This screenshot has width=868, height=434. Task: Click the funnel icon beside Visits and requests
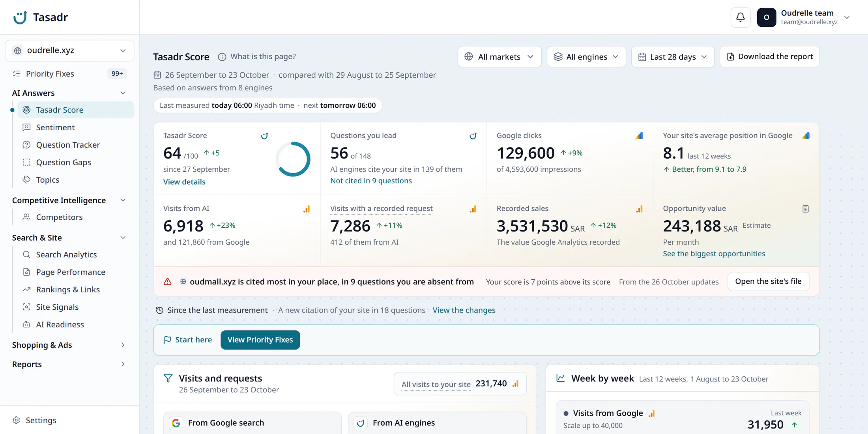168,378
